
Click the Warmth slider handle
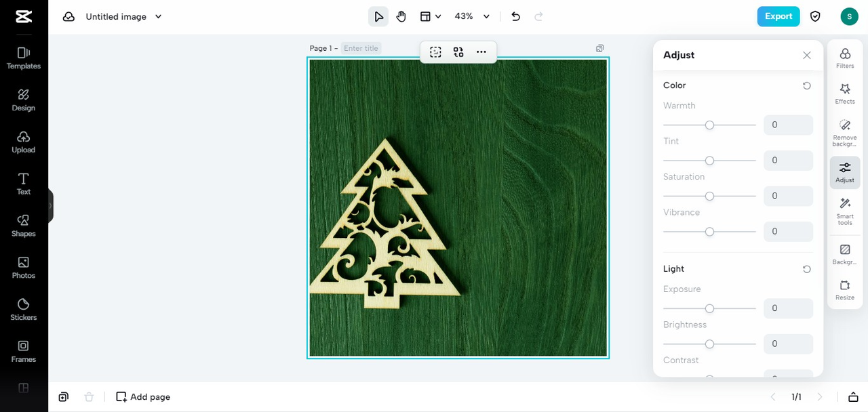pos(709,125)
